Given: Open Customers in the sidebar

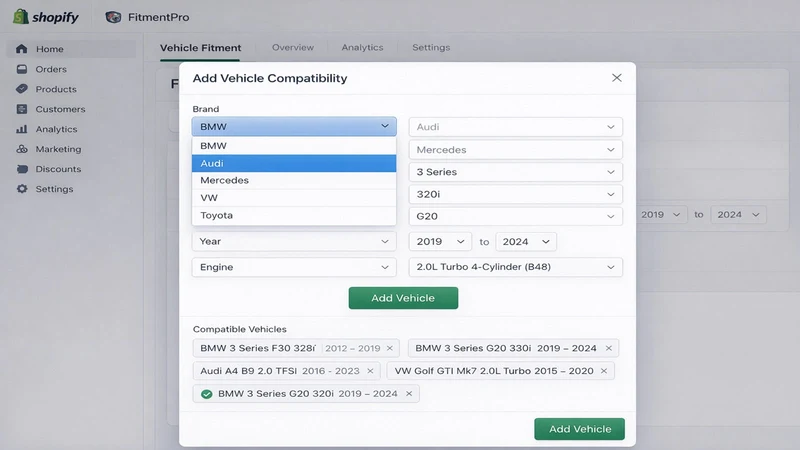Looking at the screenshot, I should pyautogui.click(x=60, y=109).
